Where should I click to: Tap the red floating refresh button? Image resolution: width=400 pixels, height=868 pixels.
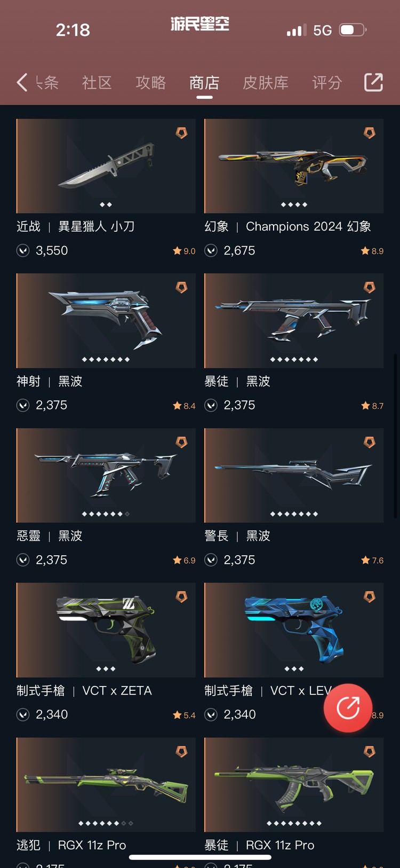348,708
